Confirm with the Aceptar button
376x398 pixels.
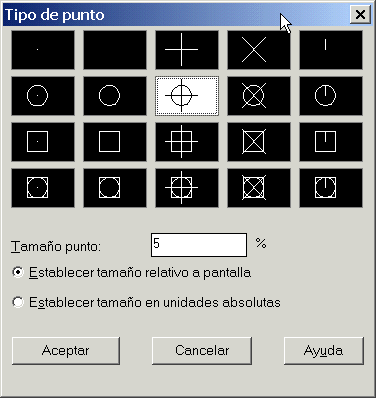[x=66, y=351]
